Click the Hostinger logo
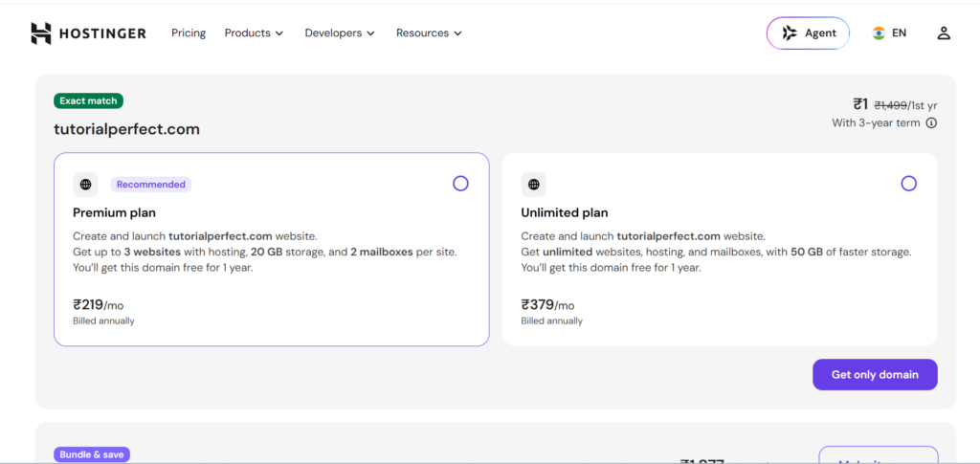Screen dimensions: 980x464 point(88,33)
